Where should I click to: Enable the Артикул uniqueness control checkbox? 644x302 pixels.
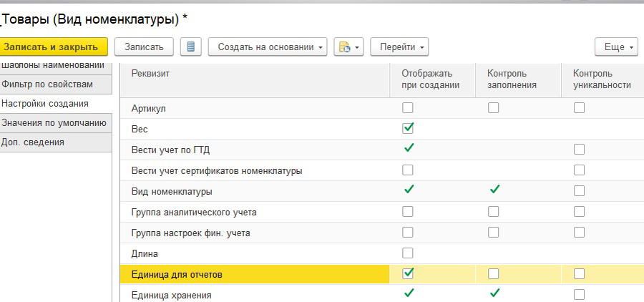point(579,108)
